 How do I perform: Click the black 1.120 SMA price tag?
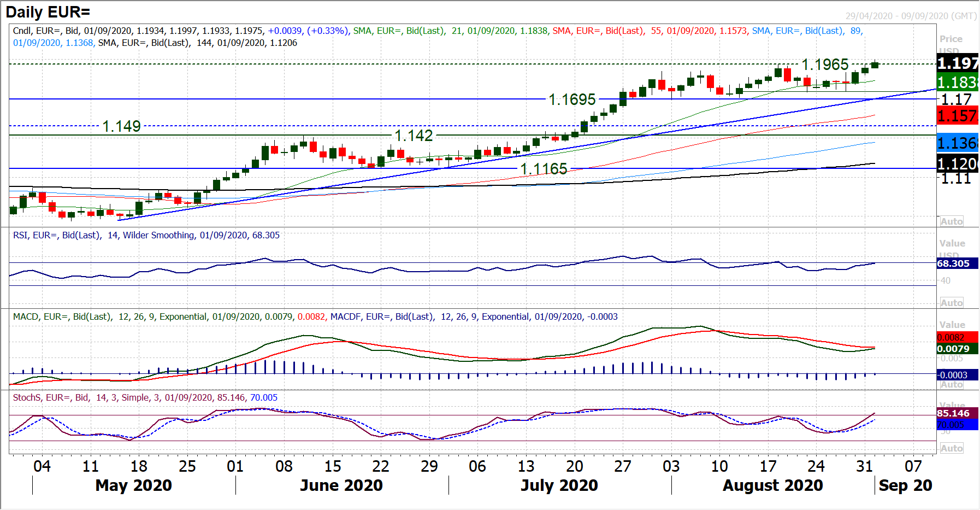[958, 163]
